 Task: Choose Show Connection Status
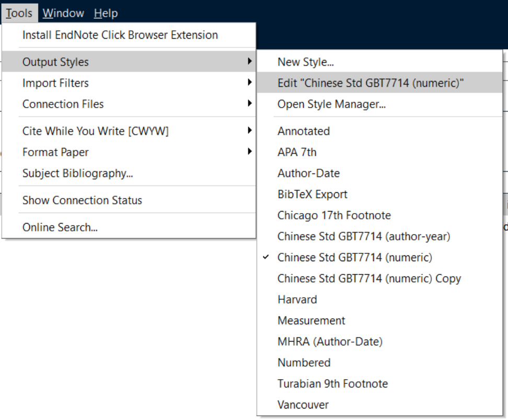pos(129,200)
